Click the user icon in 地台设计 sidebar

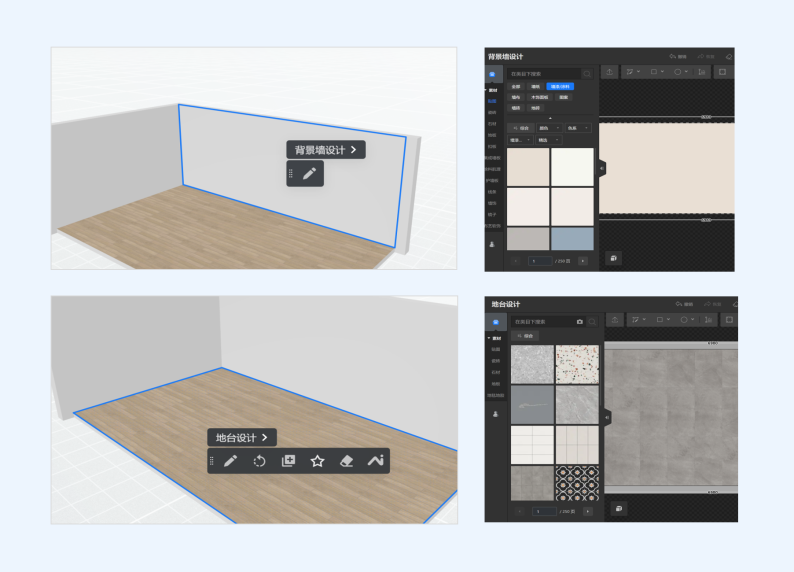click(495, 414)
